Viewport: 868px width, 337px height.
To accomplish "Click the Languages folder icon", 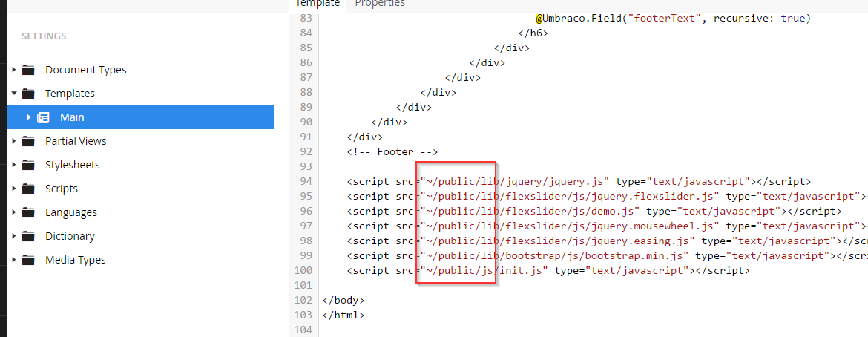I will click(28, 213).
